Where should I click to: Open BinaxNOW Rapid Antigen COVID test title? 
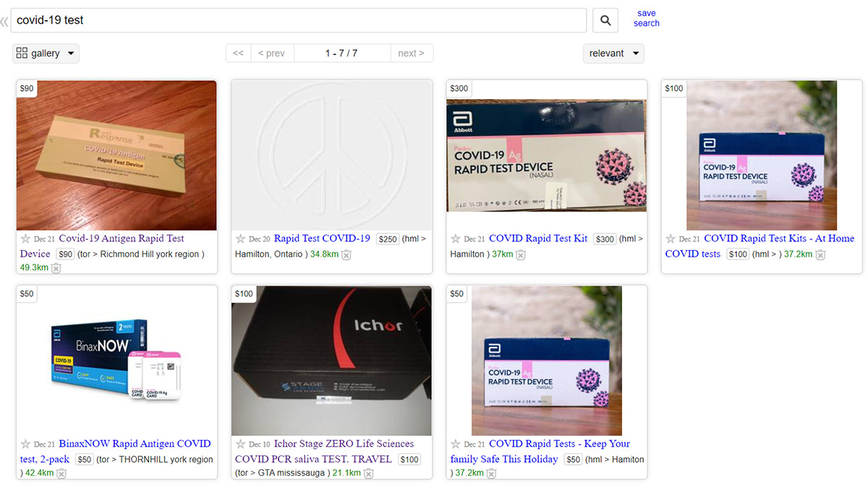click(x=116, y=451)
